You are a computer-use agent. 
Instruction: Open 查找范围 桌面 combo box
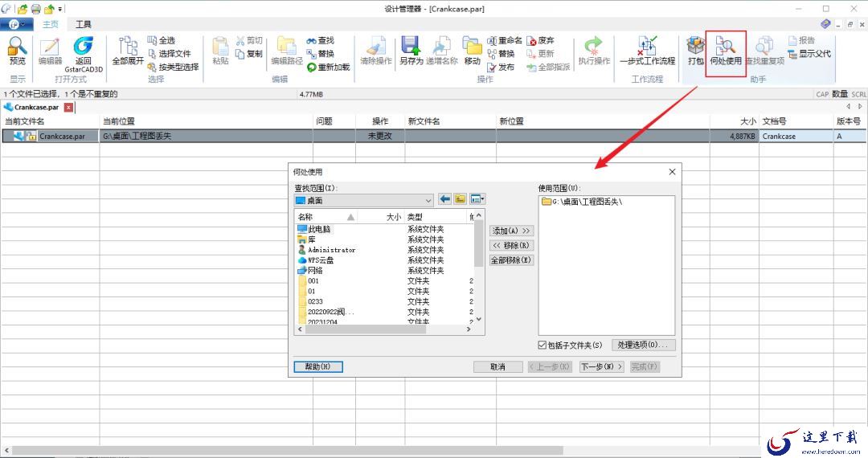[364, 200]
